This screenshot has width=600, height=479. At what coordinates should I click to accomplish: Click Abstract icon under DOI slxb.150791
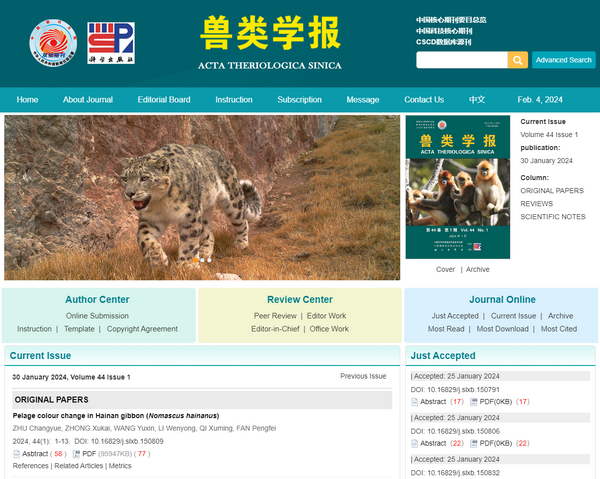tap(415, 402)
